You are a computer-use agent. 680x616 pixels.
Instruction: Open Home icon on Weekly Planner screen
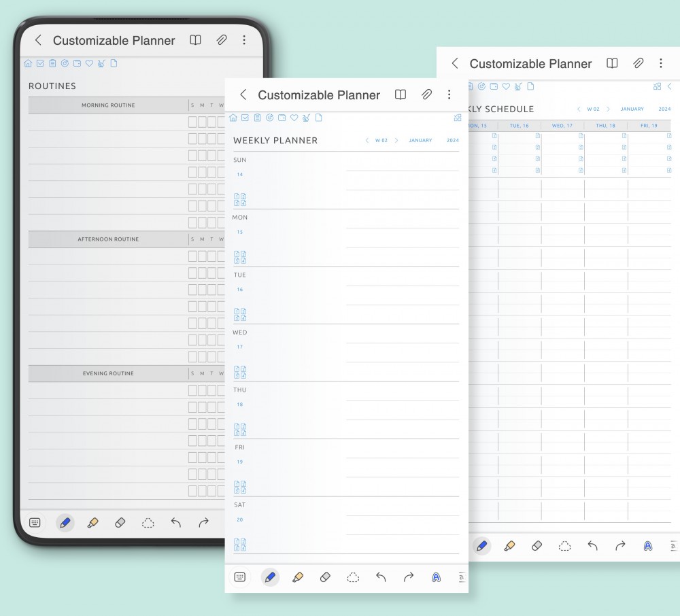pyautogui.click(x=233, y=118)
